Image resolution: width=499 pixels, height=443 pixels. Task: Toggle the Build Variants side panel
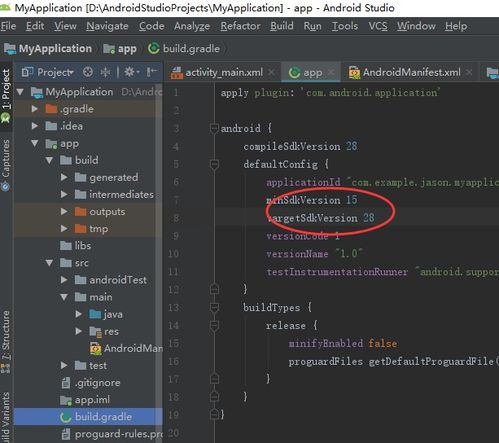click(6, 417)
